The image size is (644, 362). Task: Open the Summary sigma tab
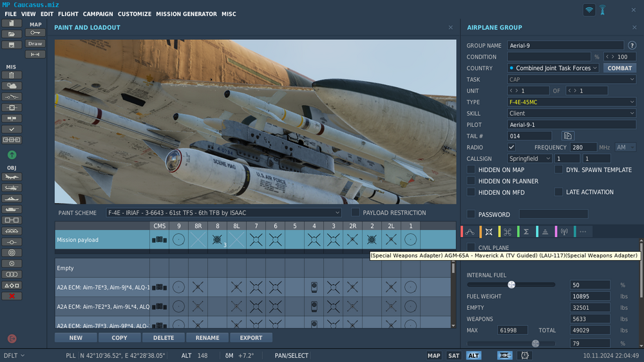pyautogui.click(x=526, y=232)
